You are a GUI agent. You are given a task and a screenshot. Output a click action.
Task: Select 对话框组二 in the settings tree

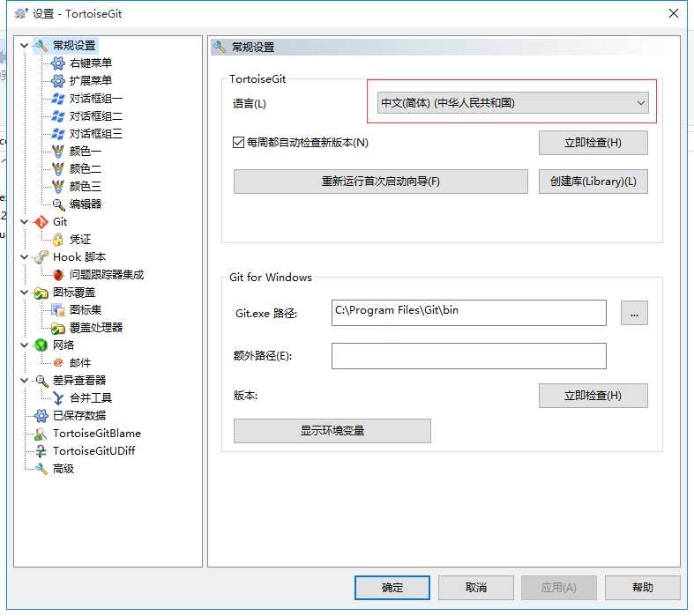click(x=96, y=115)
